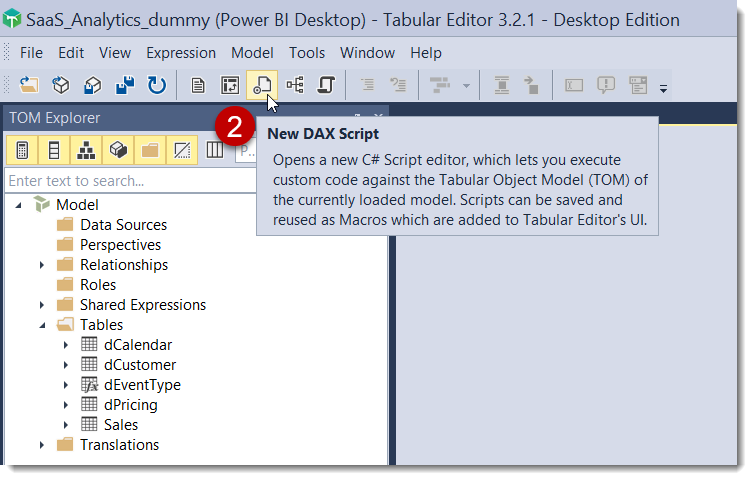Click the disabled indent lines toolbar icon

[x=367, y=85]
